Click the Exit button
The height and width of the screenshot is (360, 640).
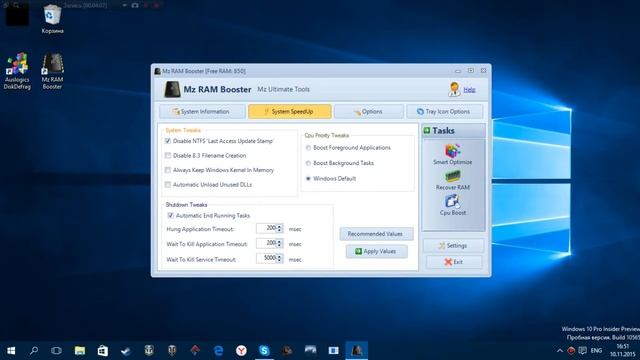[453, 262]
